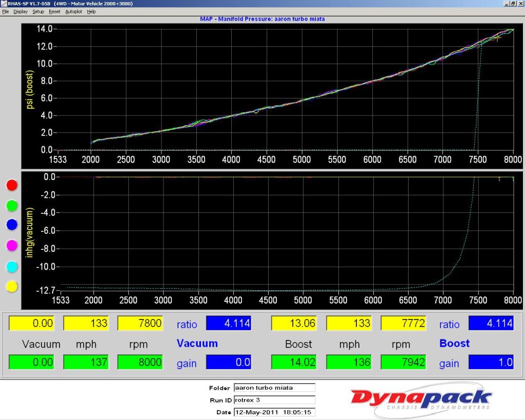Select the green run trace indicator

[x=12, y=205]
